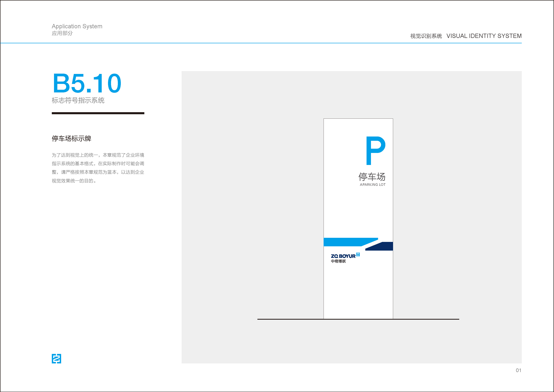Click the blue logo icon at bottom-left
This screenshot has width=554, height=392.
coord(56,359)
